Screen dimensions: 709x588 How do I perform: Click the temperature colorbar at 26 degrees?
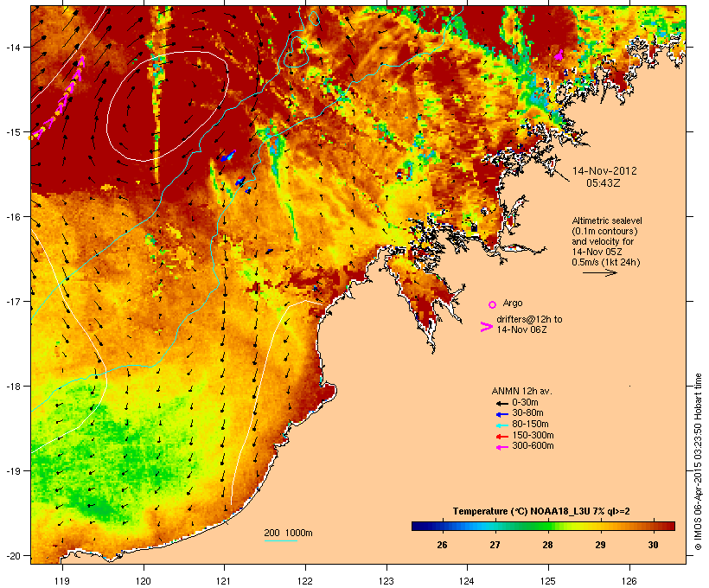[x=442, y=526]
